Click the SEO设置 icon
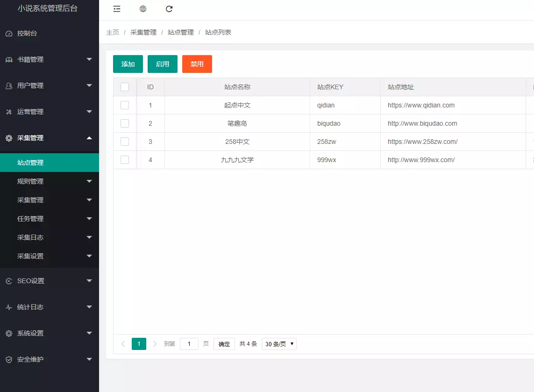The image size is (534, 392). pos(9,281)
